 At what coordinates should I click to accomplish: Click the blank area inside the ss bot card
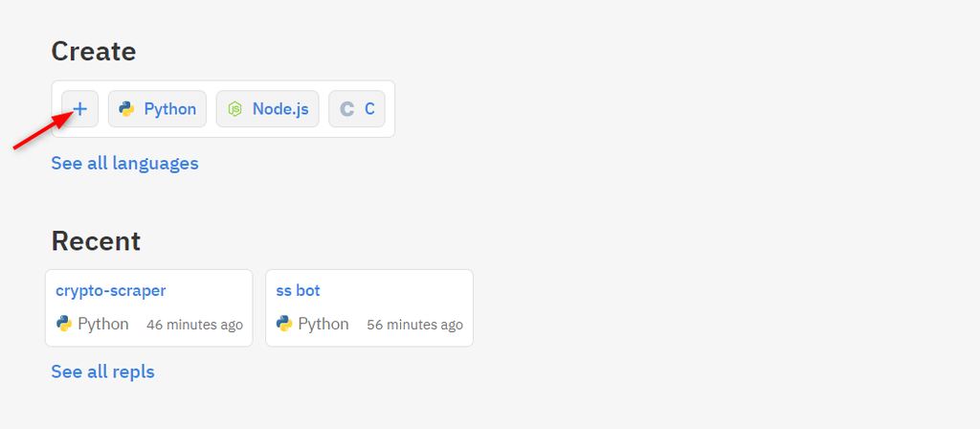coord(400,291)
